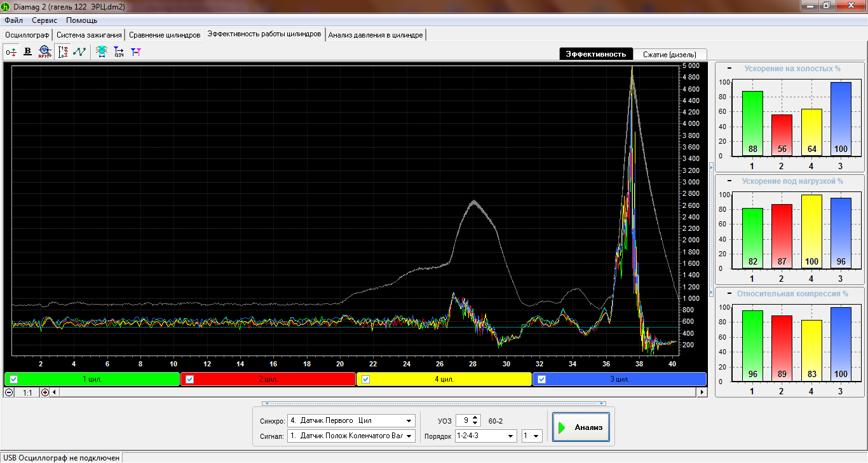Collapse the Относительная компрессия % panel
Screen dimensions: 868x463
[x=729, y=294]
